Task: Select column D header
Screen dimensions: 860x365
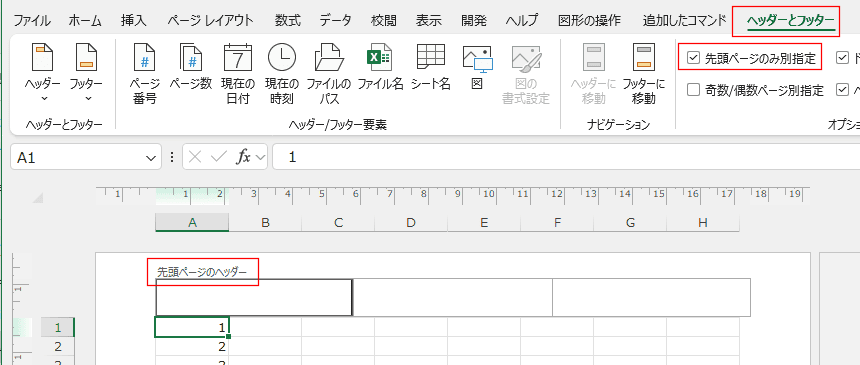Action: coord(411,222)
